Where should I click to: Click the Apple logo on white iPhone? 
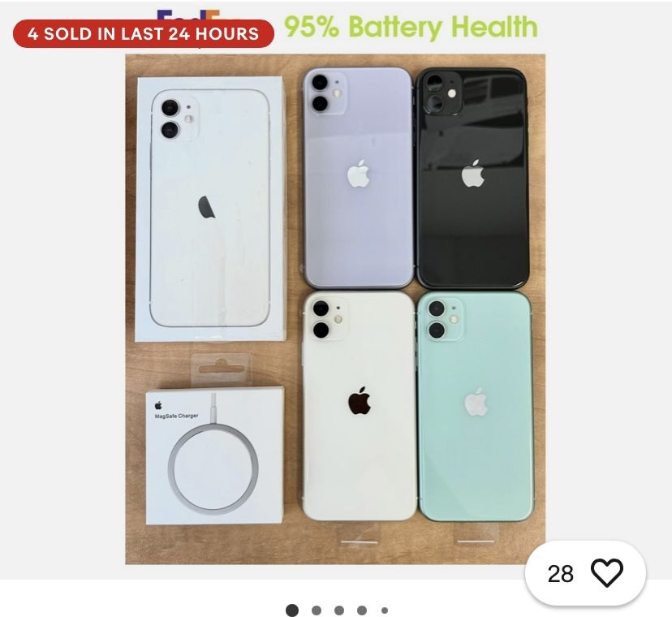[x=360, y=400]
